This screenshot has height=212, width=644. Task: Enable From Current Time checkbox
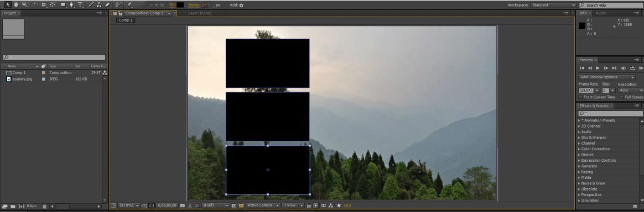click(x=580, y=97)
